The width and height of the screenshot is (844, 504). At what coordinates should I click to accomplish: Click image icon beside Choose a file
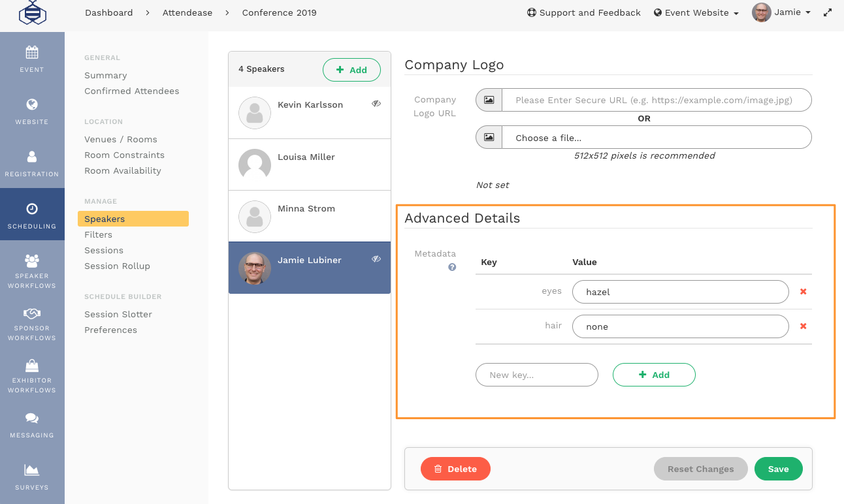tap(489, 138)
